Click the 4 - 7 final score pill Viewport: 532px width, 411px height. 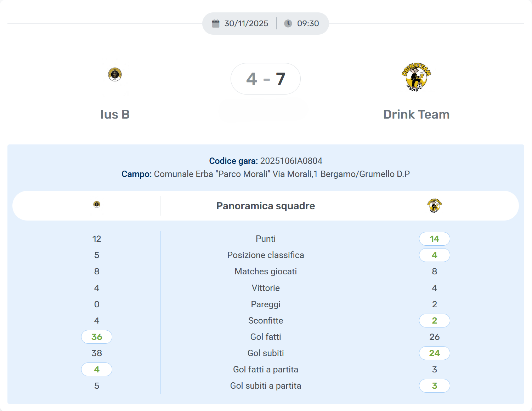click(x=266, y=79)
